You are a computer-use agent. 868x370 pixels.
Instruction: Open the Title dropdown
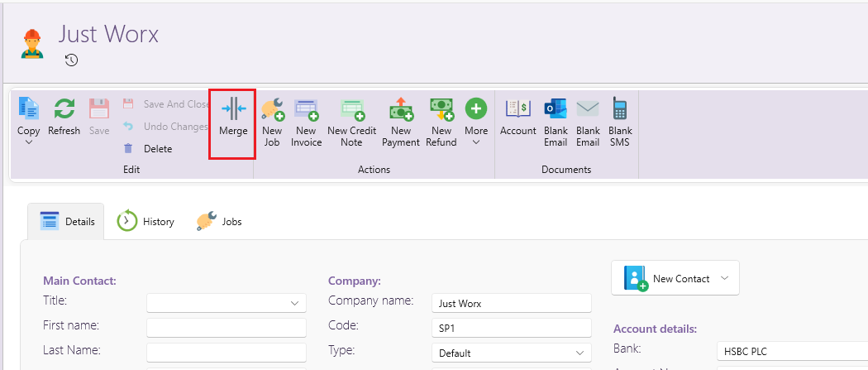226,303
